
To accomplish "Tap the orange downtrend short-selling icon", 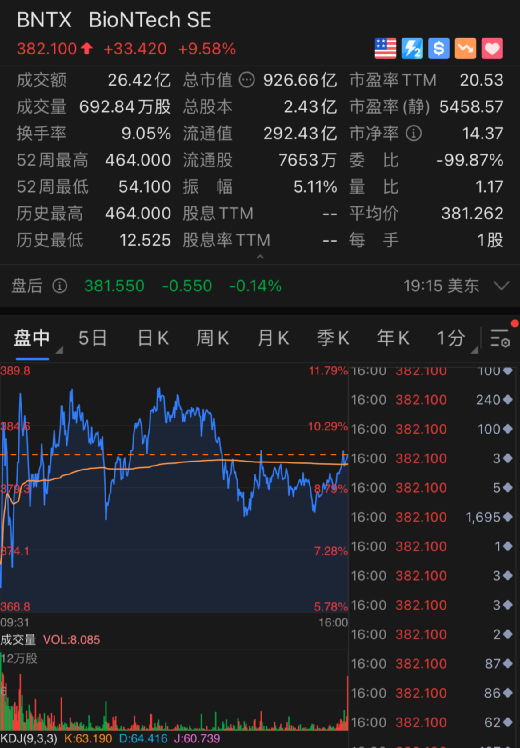I will tap(466, 49).
